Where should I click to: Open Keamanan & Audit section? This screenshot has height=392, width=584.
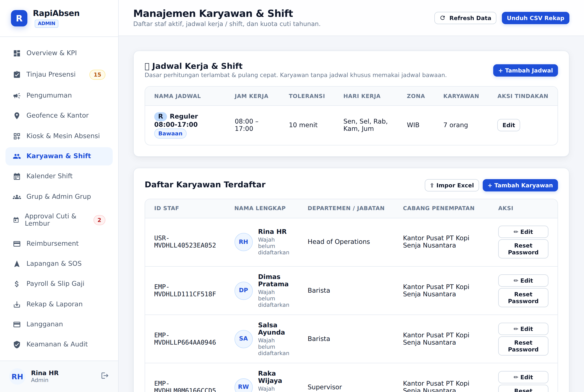(59, 345)
